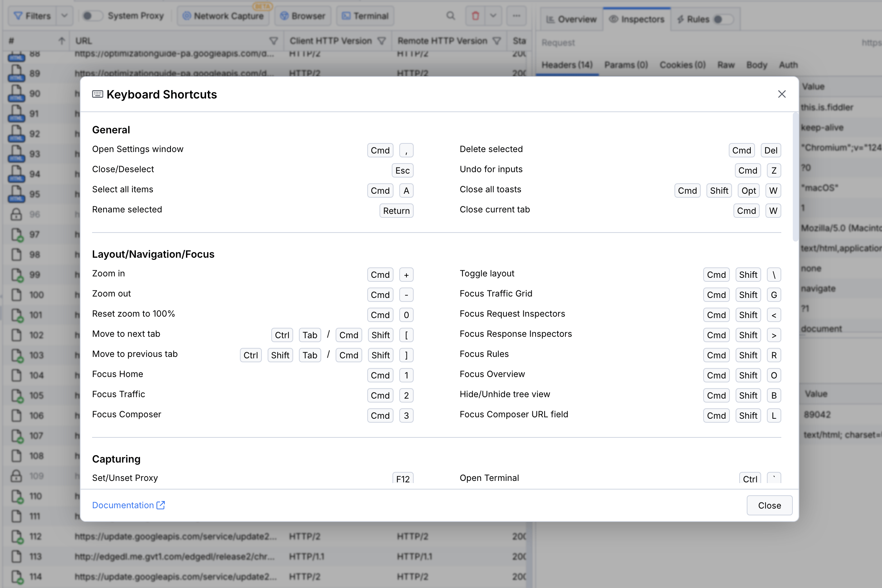Viewport: 882px width, 588px height.
Task: Click the lock icon on row 109
Action: [x=16, y=476]
